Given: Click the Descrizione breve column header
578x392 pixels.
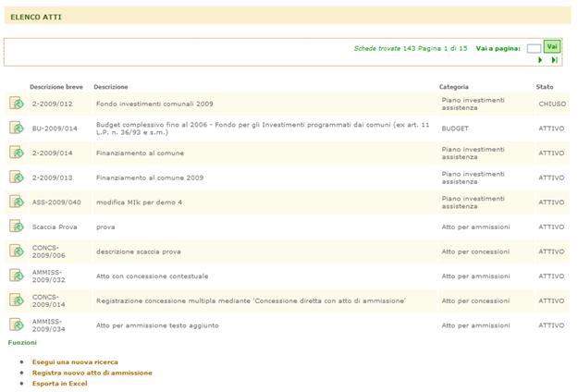Looking at the screenshot, I should point(56,87).
